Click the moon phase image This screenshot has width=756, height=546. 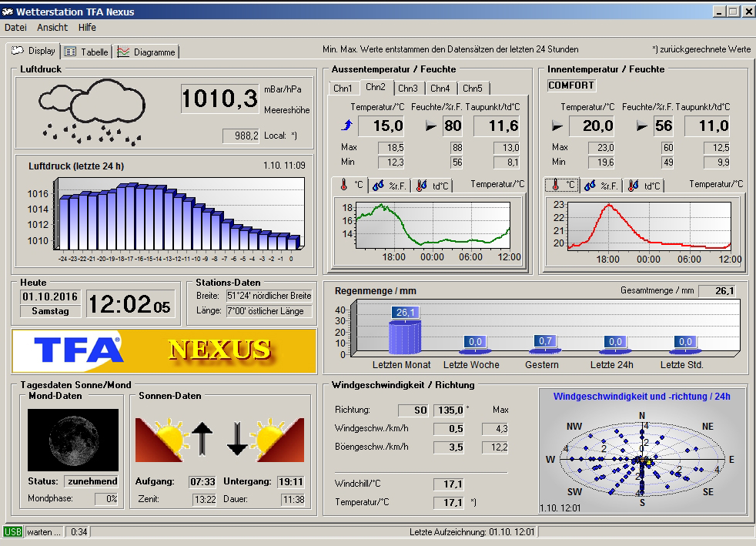pos(73,440)
